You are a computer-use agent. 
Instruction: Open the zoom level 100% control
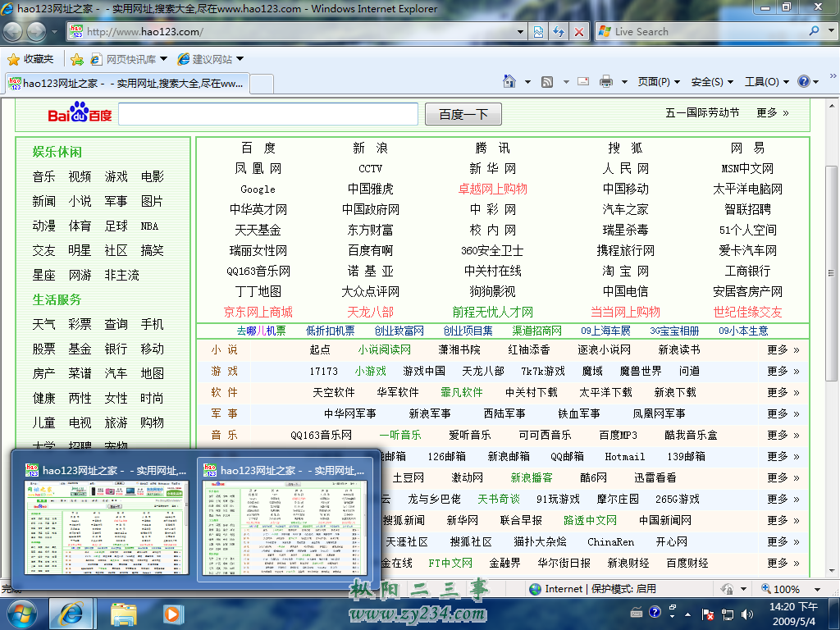click(x=780, y=589)
